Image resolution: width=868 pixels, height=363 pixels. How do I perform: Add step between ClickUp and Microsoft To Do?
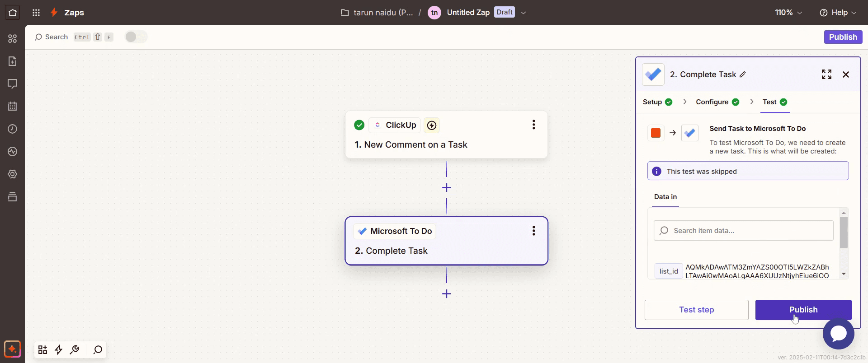click(446, 187)
